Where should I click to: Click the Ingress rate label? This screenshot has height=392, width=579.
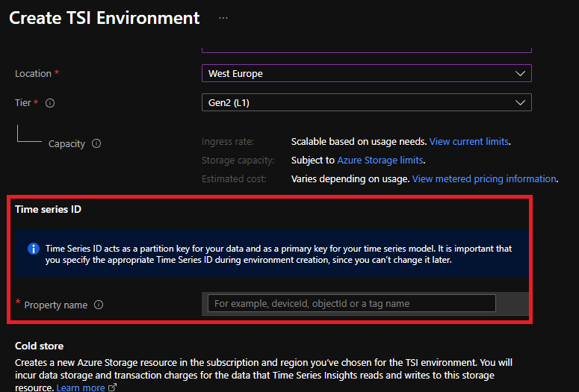point(228,142)
